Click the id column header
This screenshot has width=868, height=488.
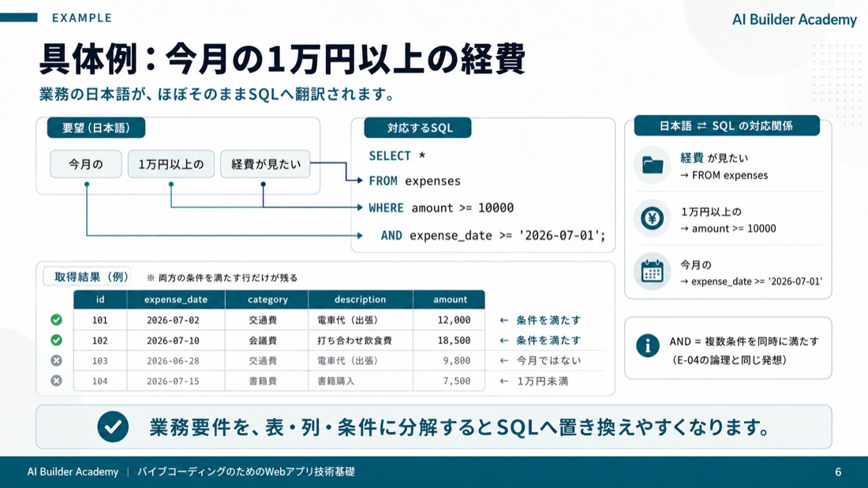pos(100,300)
